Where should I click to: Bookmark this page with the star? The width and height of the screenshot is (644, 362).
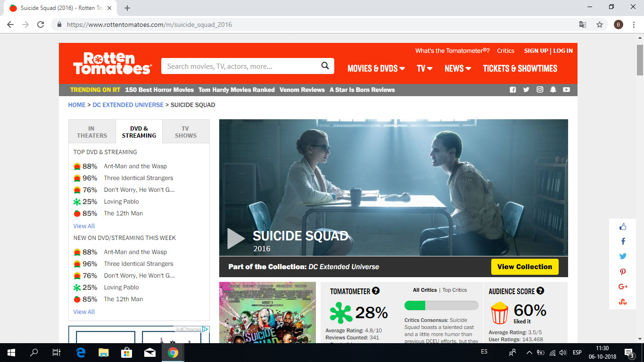click(600, 25)
